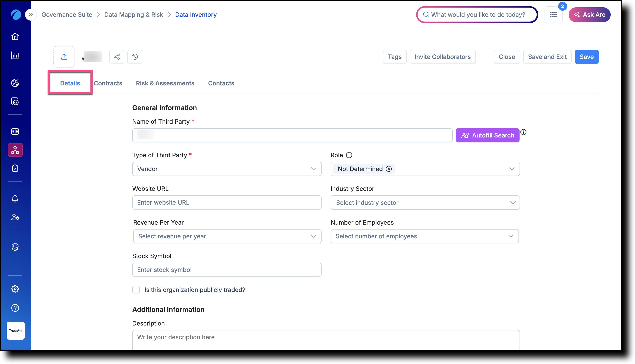Click info icon next to Autofill Search
The image size is (635, 364).
coord(523,132)
